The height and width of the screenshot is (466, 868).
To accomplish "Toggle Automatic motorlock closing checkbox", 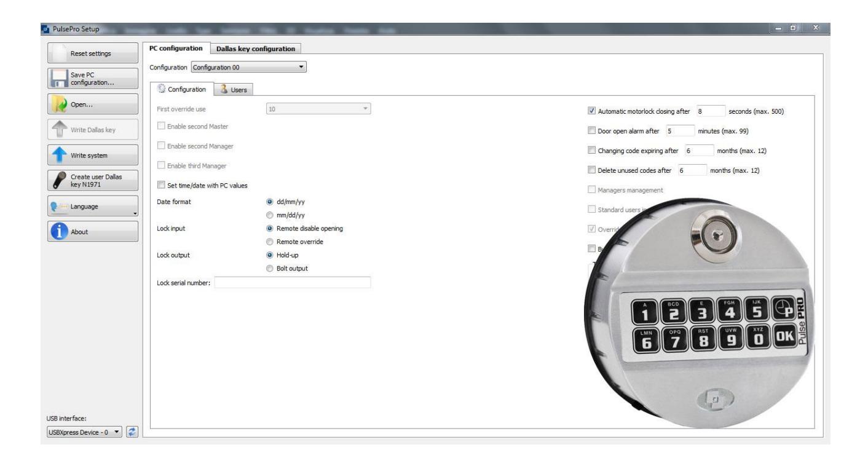I will click(x=593, y=111).
